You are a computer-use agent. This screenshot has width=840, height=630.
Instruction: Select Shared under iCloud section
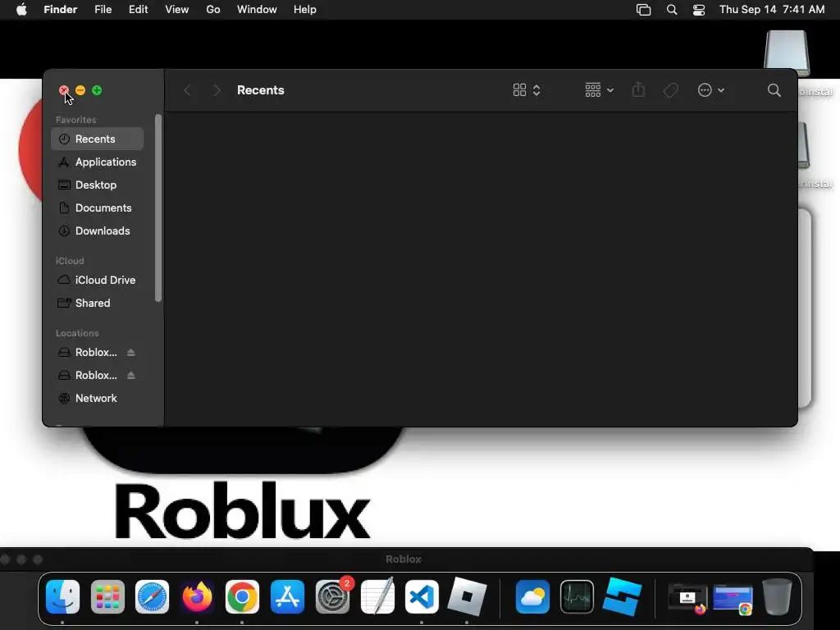[x=97, y=304]
